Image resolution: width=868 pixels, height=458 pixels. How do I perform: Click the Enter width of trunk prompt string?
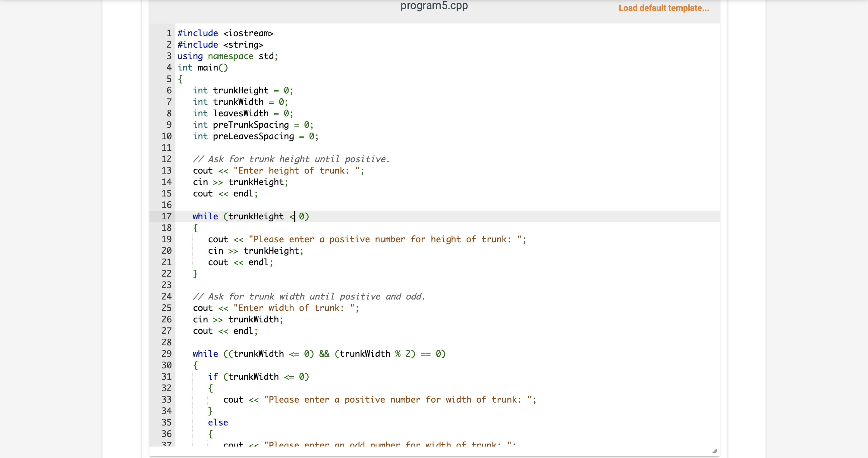296,308
